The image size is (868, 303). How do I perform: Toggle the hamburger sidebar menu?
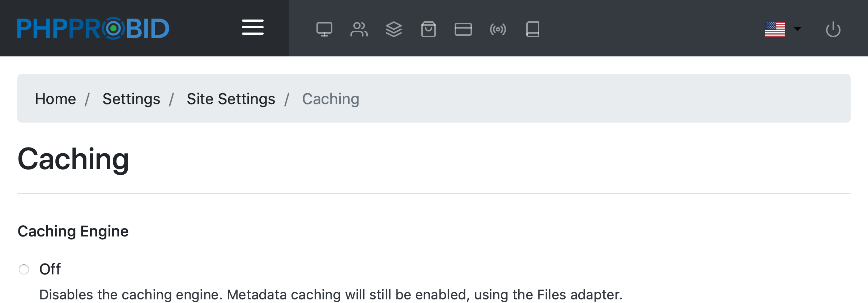coord(252,27)
